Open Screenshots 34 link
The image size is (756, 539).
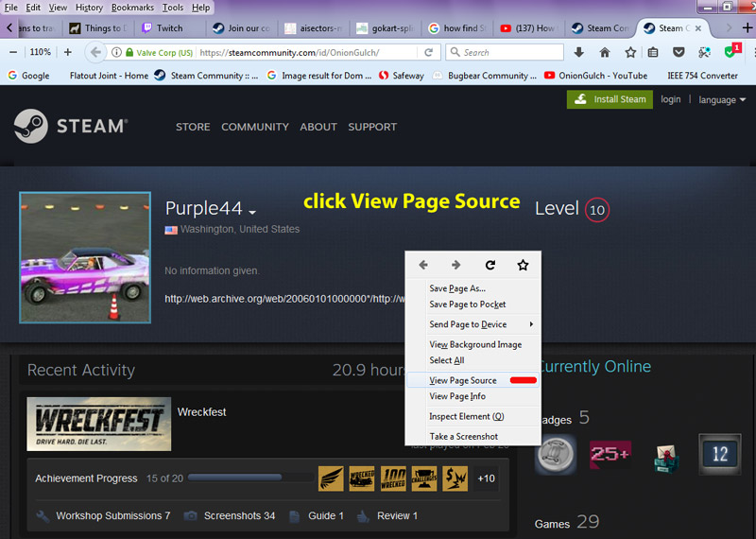[239, 516]
